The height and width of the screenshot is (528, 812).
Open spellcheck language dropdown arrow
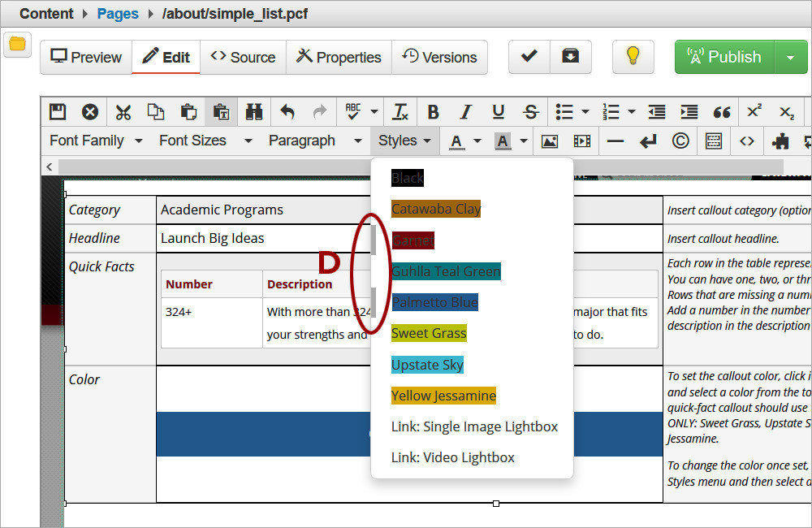[374, 112]
